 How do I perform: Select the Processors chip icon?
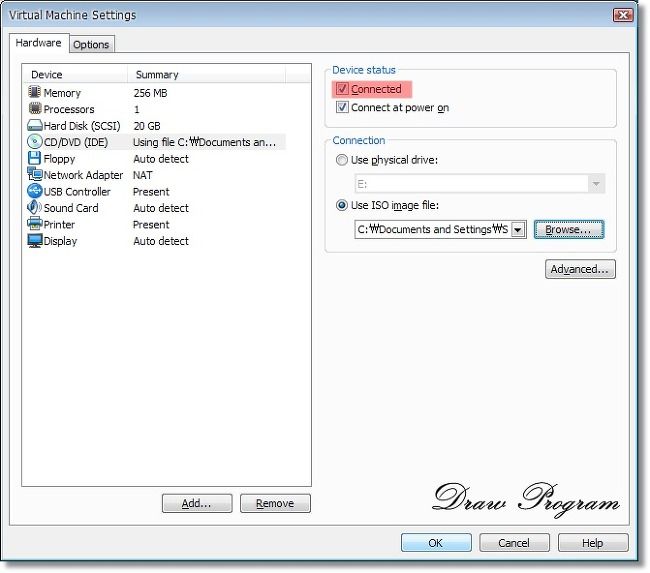tap(34, 109)
